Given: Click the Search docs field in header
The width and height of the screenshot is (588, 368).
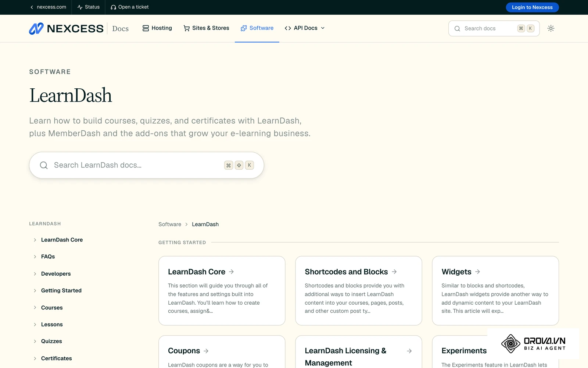Looking at the screenshot, I should click(x=494, y=28).
